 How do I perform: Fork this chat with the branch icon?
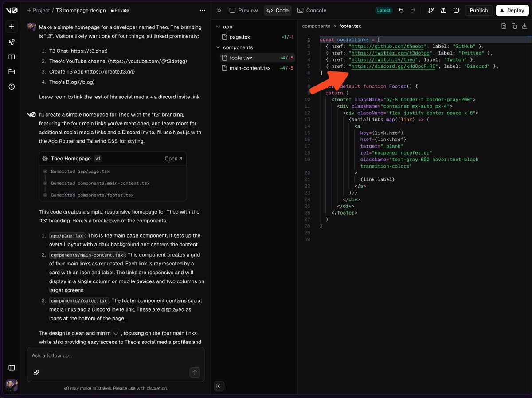[431, 10]
